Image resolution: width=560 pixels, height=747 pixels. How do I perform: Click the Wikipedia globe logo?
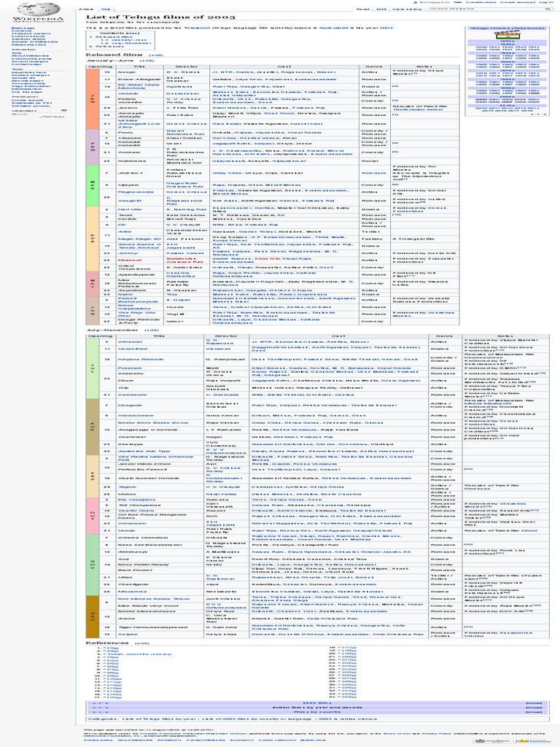coord(38,13)
